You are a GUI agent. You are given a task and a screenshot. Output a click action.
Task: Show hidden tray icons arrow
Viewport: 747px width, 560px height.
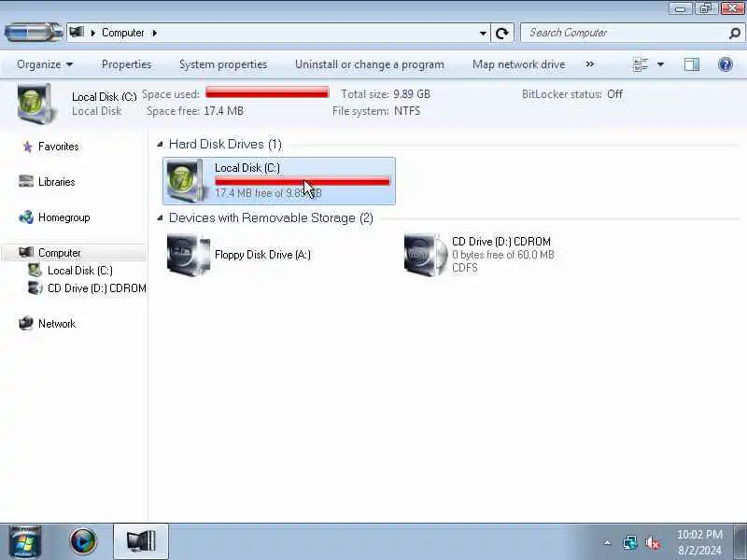pos(608,542)
